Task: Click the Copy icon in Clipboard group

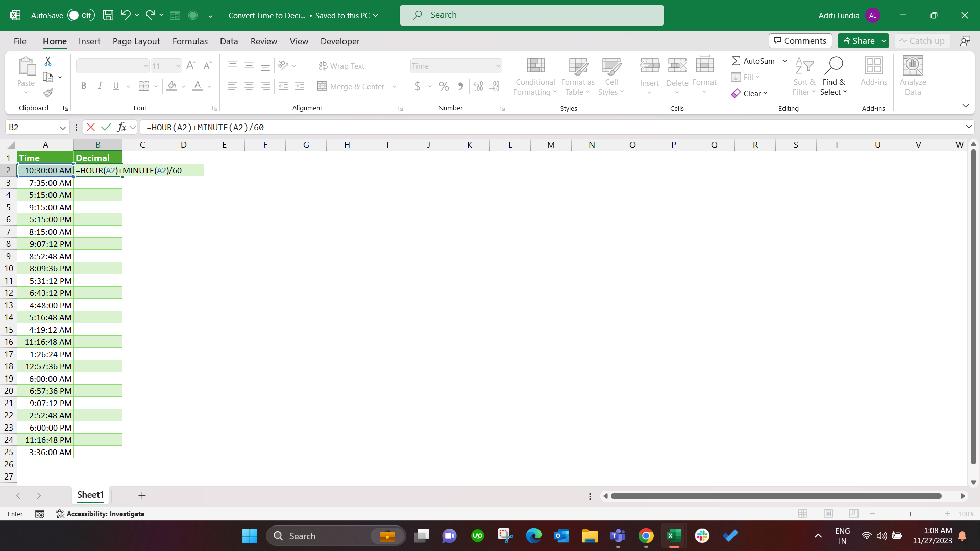Action: [48, 77]
